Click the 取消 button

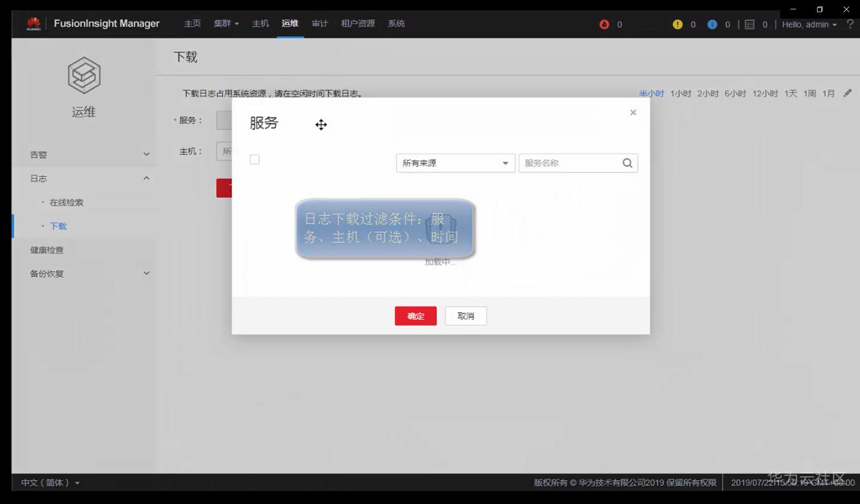pyautogui.click(x=466, y=316)
